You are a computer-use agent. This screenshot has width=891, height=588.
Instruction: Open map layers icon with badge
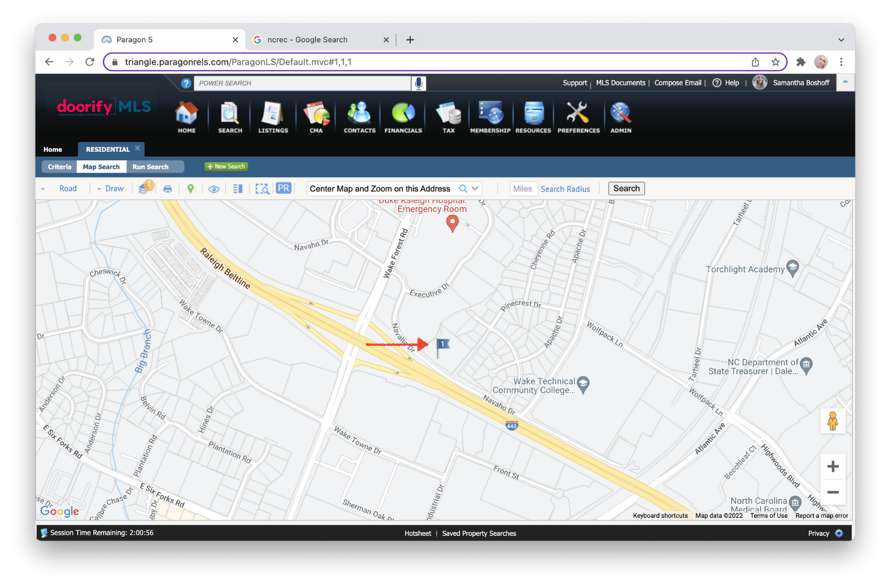pyautogui.click(x=146, y=188)
